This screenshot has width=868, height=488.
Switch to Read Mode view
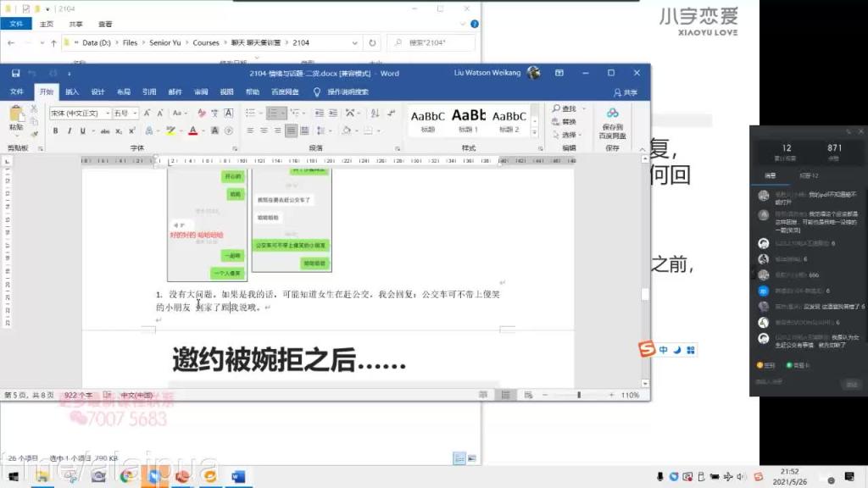[x=483, y=395]
